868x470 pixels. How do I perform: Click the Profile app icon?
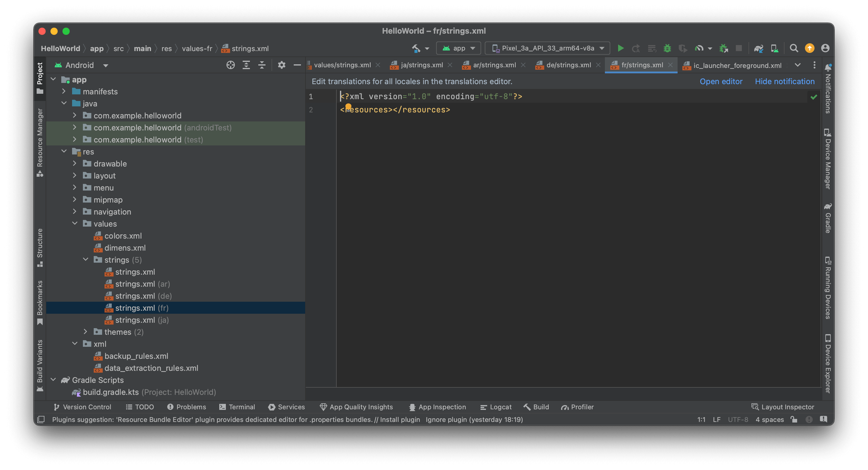tap(699, 48)
